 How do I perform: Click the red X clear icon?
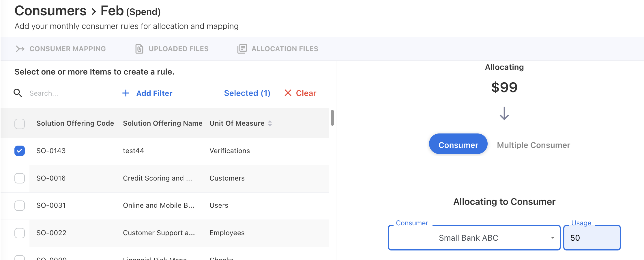[x=288, y=93]
